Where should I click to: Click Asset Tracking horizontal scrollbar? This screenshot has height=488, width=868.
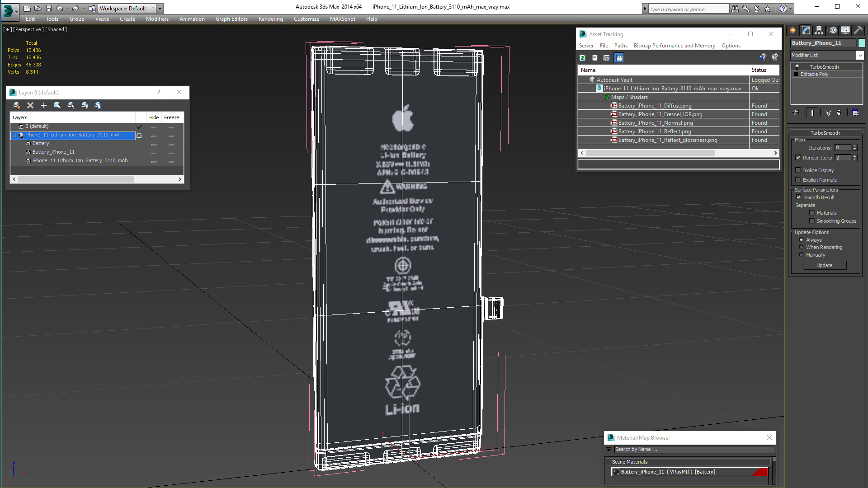coord(678,153)
